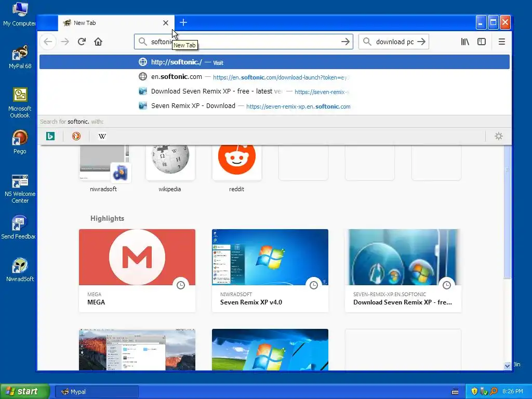532x399 pixels.
Task: Open the Windows start menu
Action: pyautogui.click(x=25, y=391)
